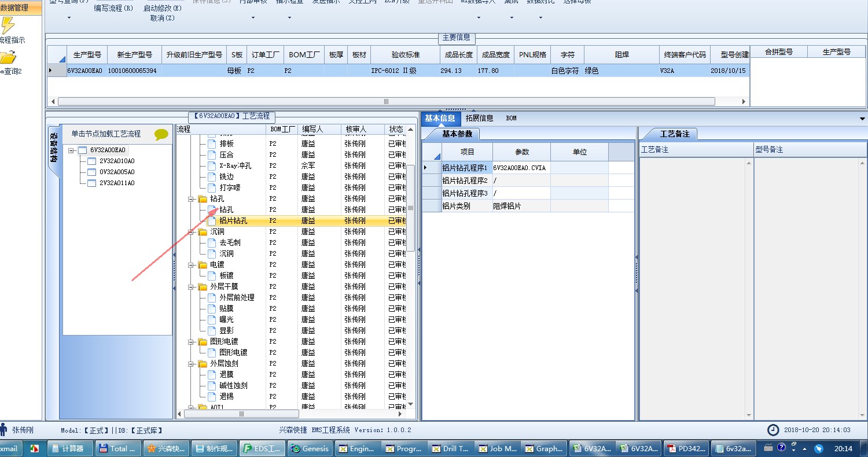
Task: Click the 编写流程(R) toolbar button
Action: [x=113, y=8]
